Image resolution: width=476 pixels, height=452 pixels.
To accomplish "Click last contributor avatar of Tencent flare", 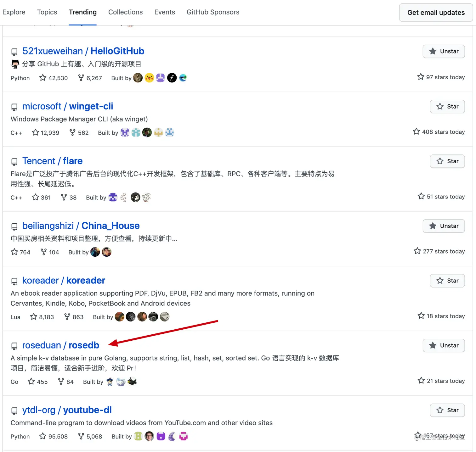I will point(146,197).
